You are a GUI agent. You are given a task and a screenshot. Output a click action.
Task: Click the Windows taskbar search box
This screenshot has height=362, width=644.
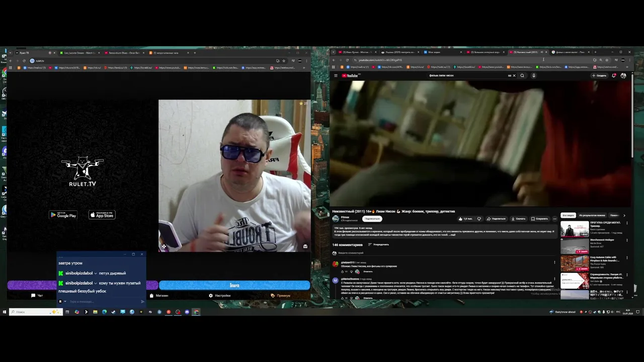35,312
